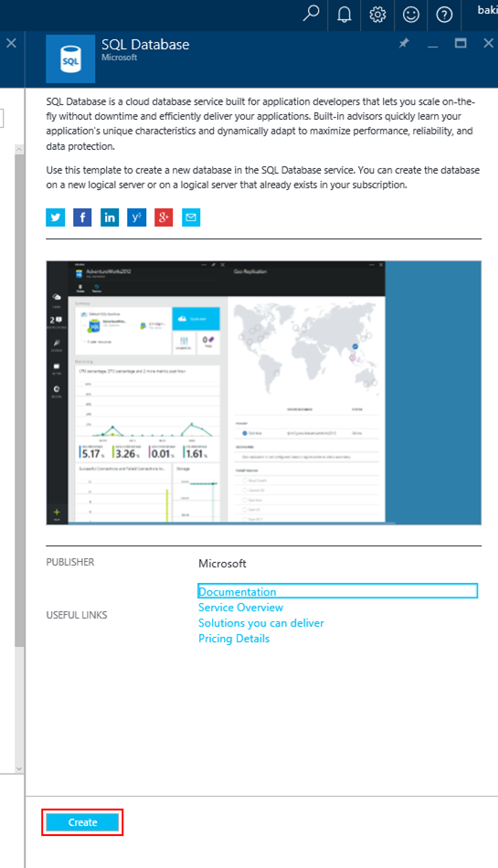Open the help question mark
This screenshot has width=498, height=868.
[x=444, y=15]
